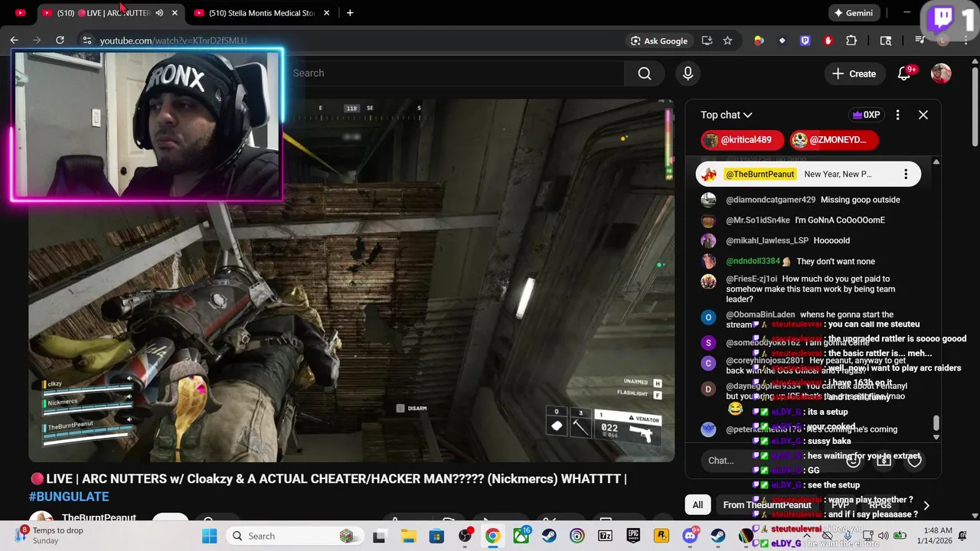Mute the LIVE ARC NUTTERS tab audio
The height and width of the screenshot is (551, 980).
pos(159,13)
